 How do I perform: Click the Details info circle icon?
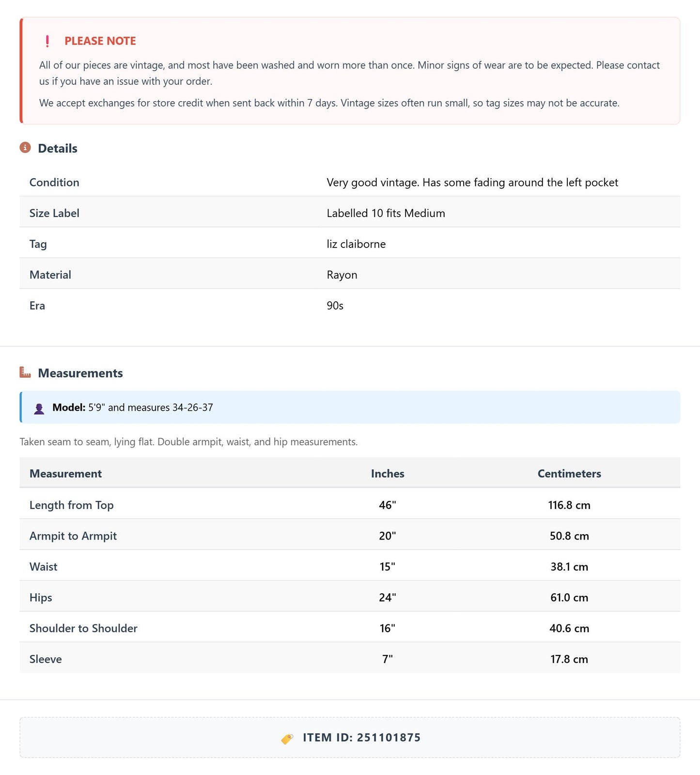[x=25, y=147]
